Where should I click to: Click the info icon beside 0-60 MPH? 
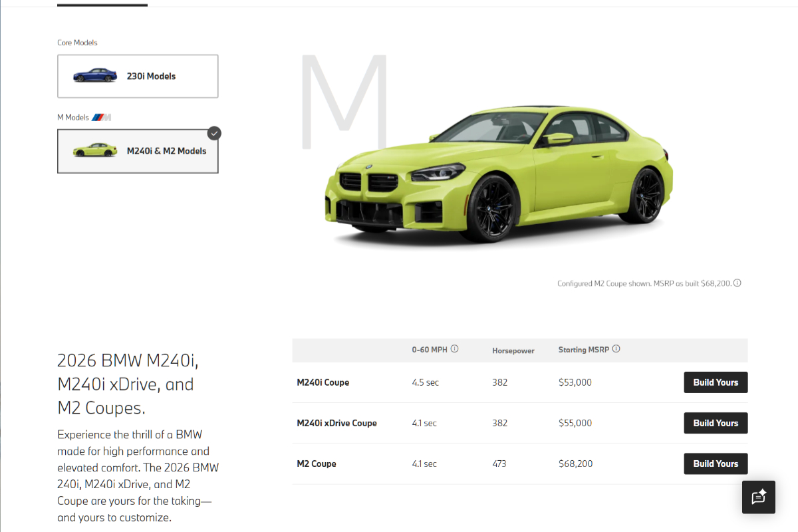[x=455, y=349]
